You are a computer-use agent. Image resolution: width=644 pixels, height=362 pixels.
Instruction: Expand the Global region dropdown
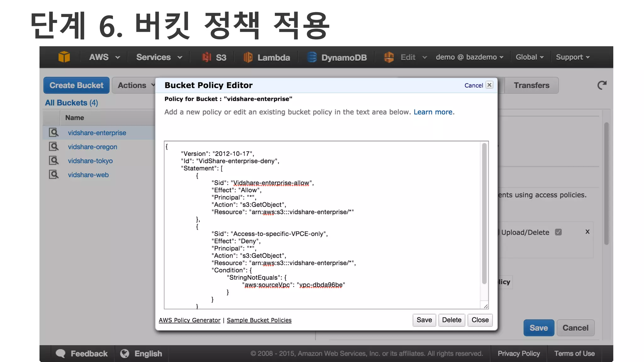pos(530,57)
